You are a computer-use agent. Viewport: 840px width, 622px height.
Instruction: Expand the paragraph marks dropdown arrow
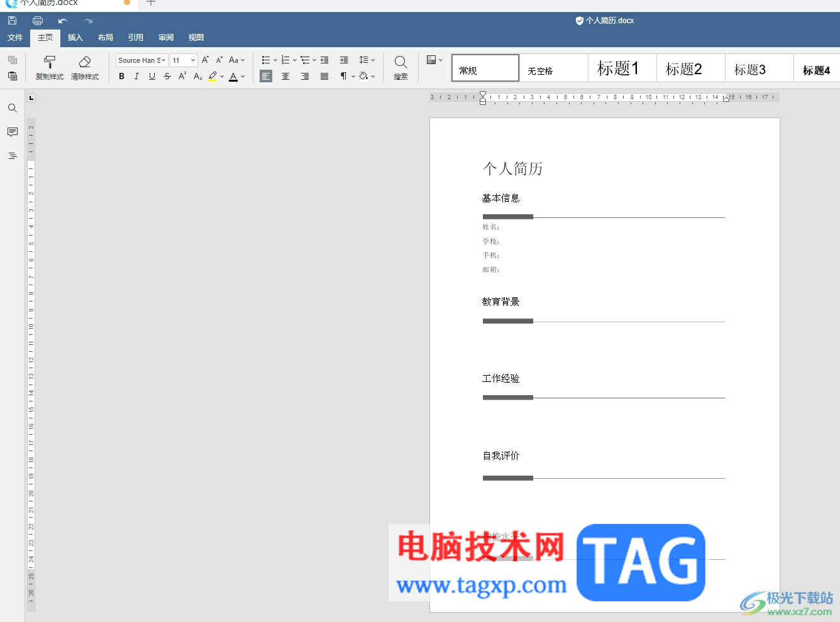pyautogui.click(x=353, y=76)
